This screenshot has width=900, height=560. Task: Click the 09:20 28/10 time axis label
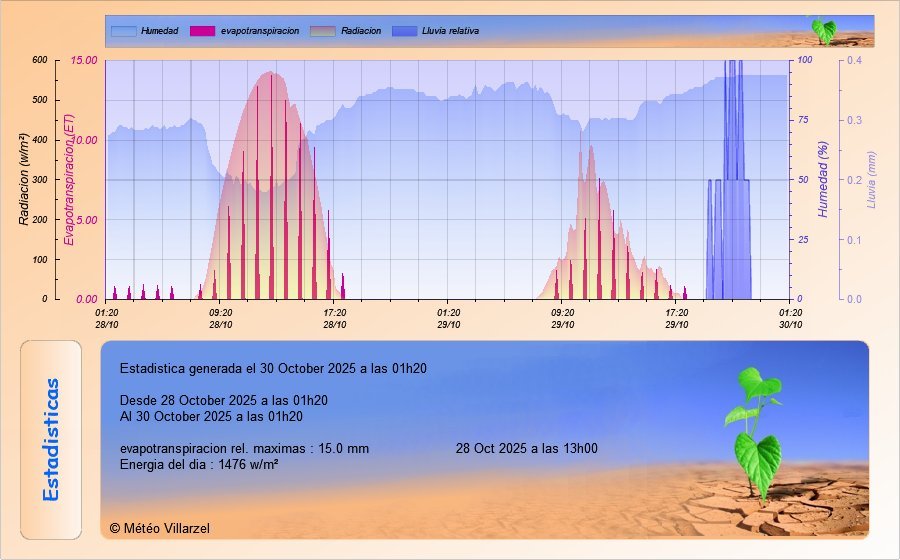click(x=221, y=318)
